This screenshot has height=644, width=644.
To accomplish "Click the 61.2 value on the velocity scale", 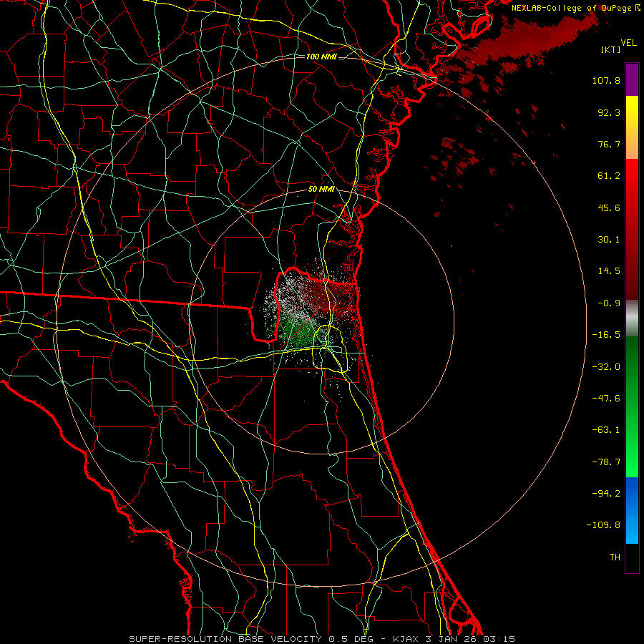I will (609, 176).
